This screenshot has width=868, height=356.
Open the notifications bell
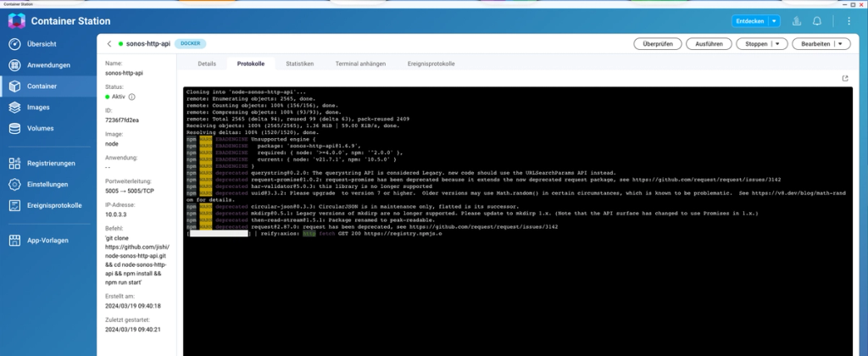point(816,21)
